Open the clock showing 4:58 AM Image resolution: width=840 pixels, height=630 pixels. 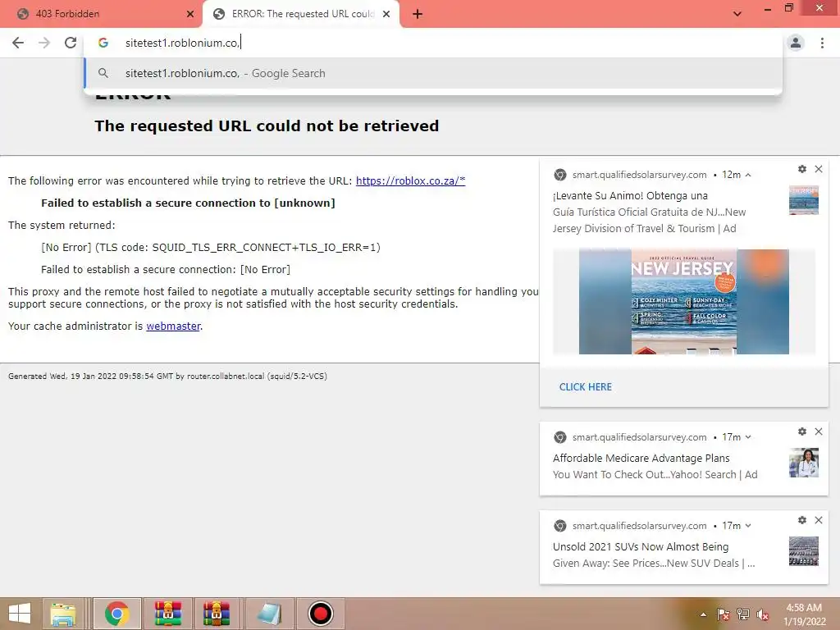[x=804, y=614]
